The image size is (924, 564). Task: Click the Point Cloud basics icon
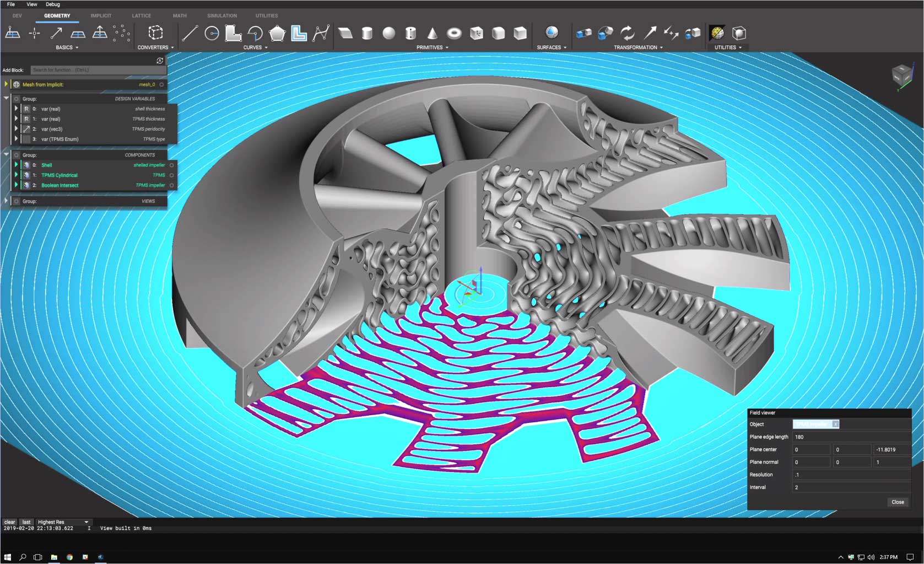click(122, 34)
